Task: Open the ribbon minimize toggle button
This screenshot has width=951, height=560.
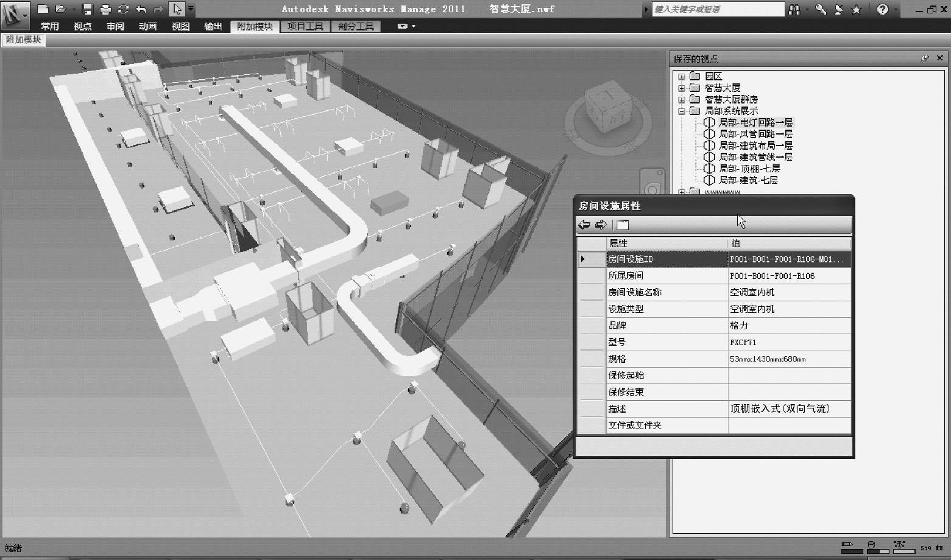Action: pyautogui.click(x=402, y=26)
